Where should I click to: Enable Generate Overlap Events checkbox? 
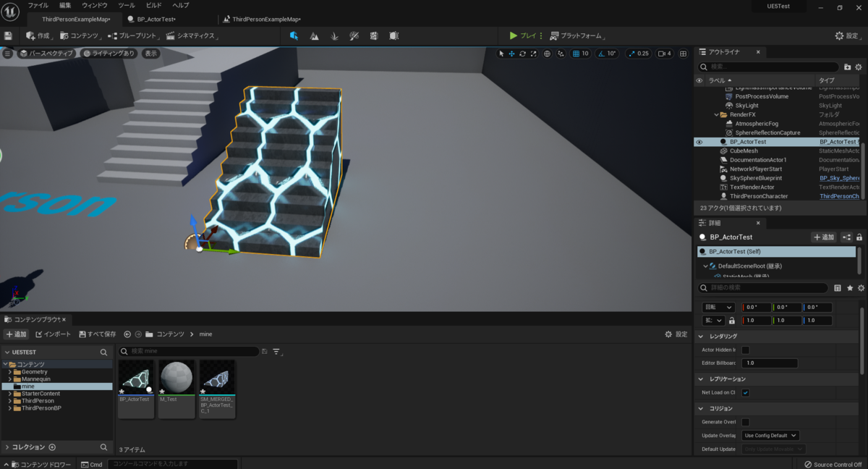(x=745, y=422)
